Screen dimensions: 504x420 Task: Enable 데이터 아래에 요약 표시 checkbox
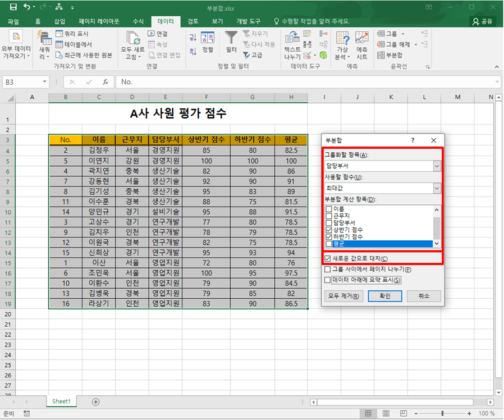point(328,280)
